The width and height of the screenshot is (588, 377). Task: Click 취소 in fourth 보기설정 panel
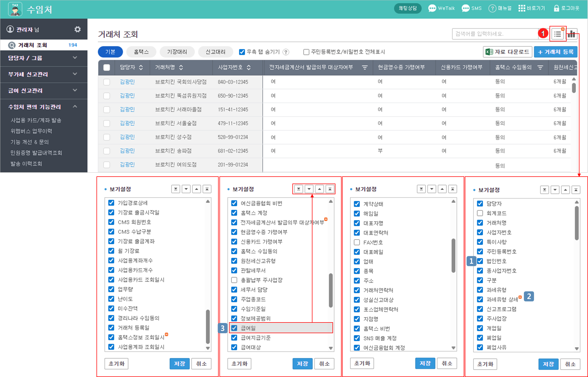570,364
